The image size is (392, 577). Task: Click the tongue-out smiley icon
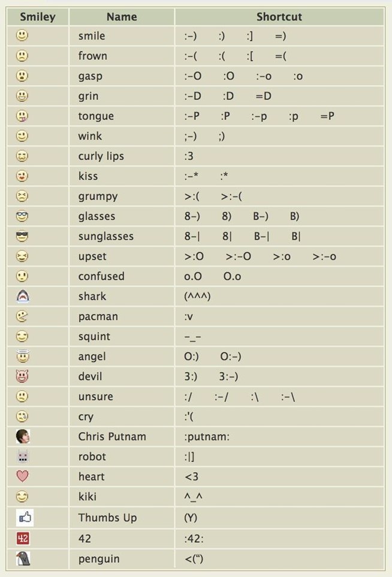(23, 116)
